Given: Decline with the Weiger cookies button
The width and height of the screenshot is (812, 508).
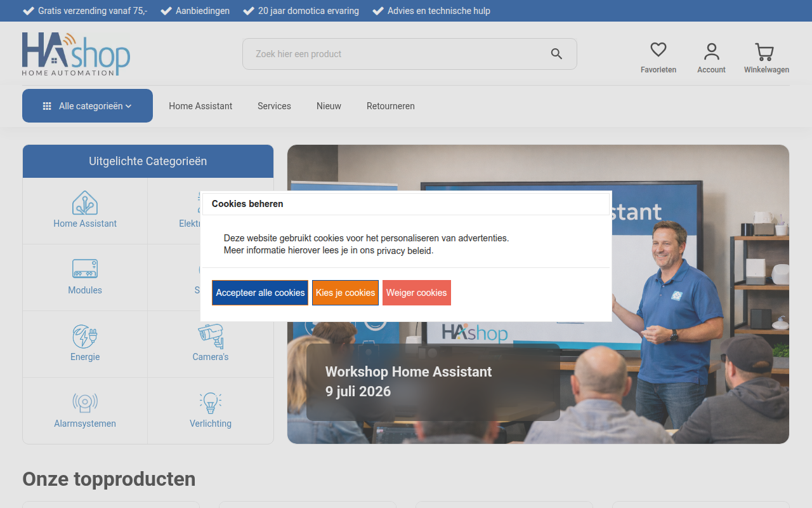Looking at the screenshot, I should coord(417,293).
